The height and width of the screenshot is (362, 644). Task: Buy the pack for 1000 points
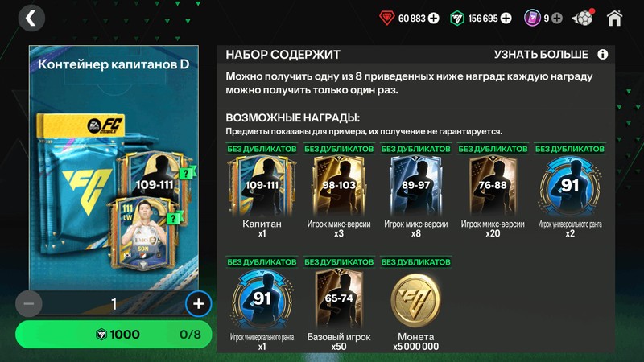pyautogui.click(x=114, y=334)
